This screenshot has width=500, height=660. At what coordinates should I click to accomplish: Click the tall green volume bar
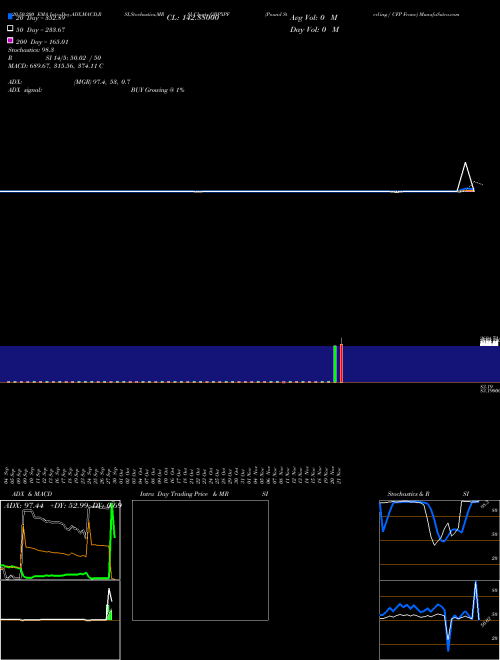tap(335, 364)
